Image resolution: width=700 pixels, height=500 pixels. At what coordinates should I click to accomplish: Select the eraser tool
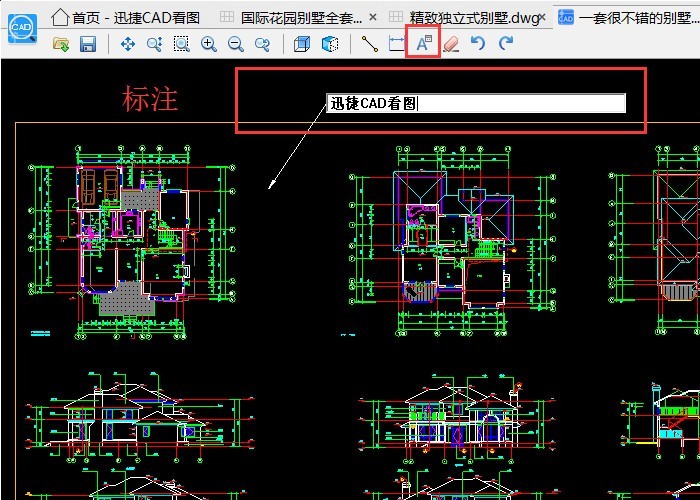tap(451, 44)
